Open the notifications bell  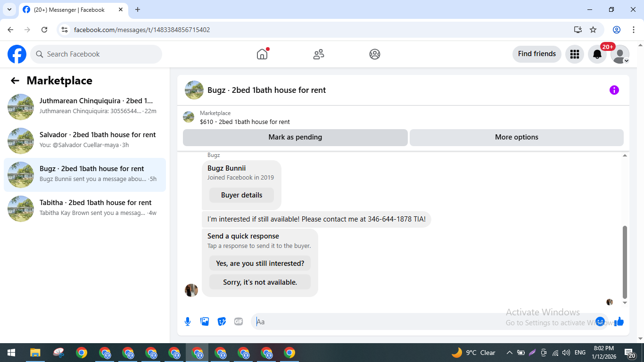pos(597,54)
